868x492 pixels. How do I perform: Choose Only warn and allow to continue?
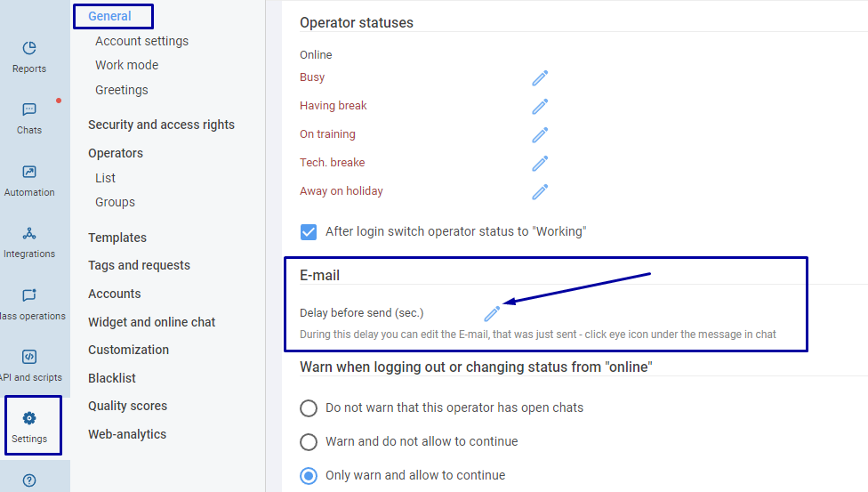pyautogui.click(x=309, y=476)
